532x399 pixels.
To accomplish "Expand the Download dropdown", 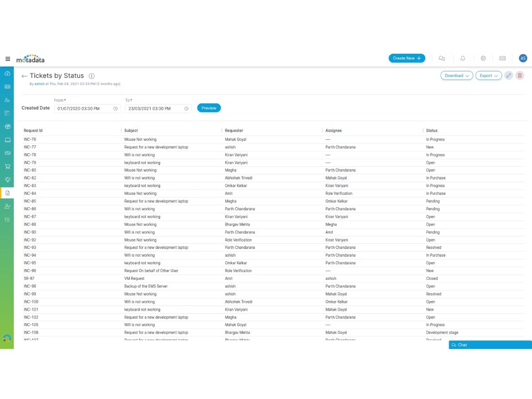I will (x=457, y=75).
